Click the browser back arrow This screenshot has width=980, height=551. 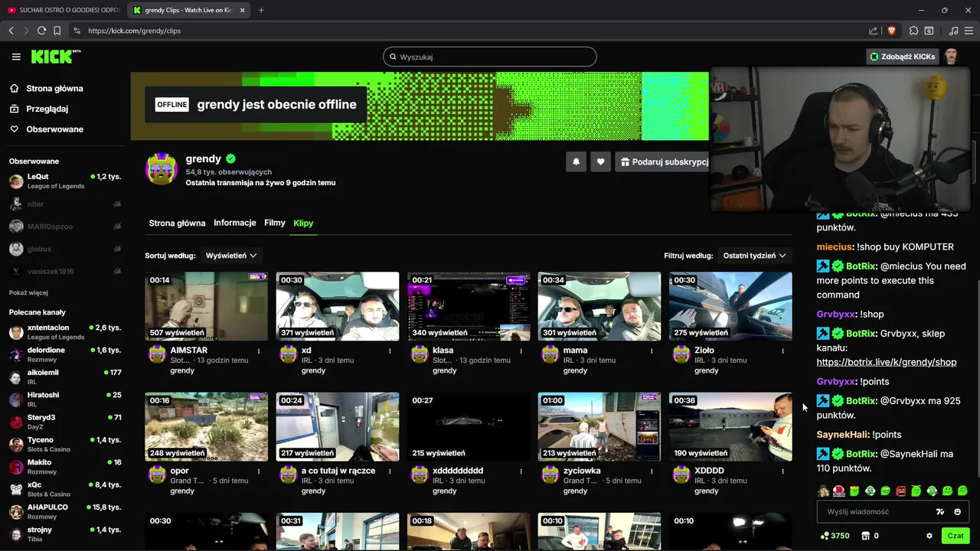(11, 31)
